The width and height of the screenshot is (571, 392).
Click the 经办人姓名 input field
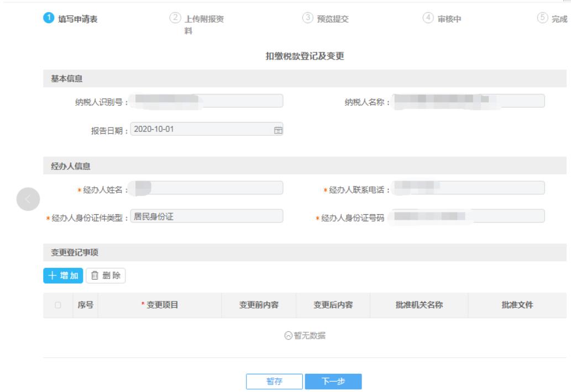[x=206, y=188]
